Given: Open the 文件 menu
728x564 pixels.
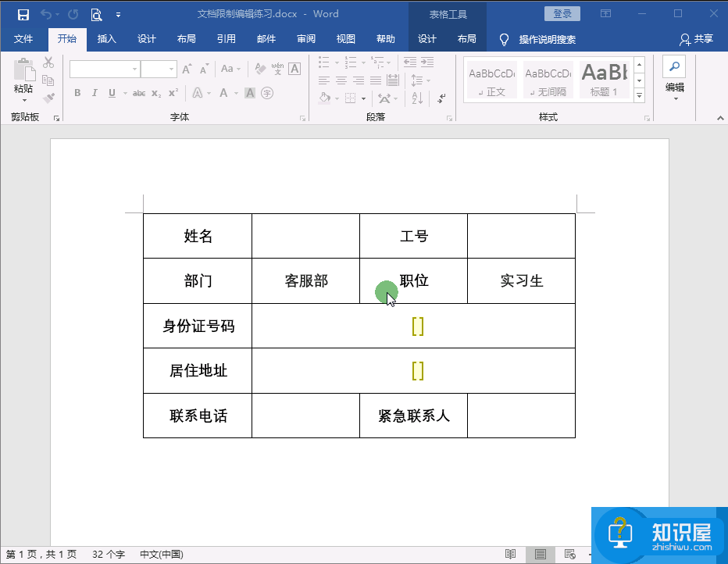Looking at the screenshot, I should tap(23, 39).
